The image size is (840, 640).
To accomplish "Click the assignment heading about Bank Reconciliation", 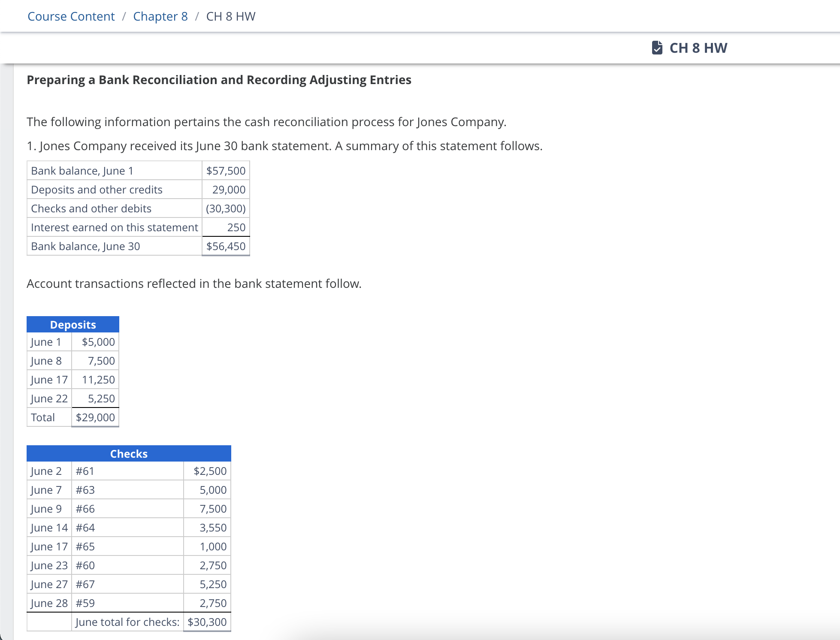I will tap(219, 80).
